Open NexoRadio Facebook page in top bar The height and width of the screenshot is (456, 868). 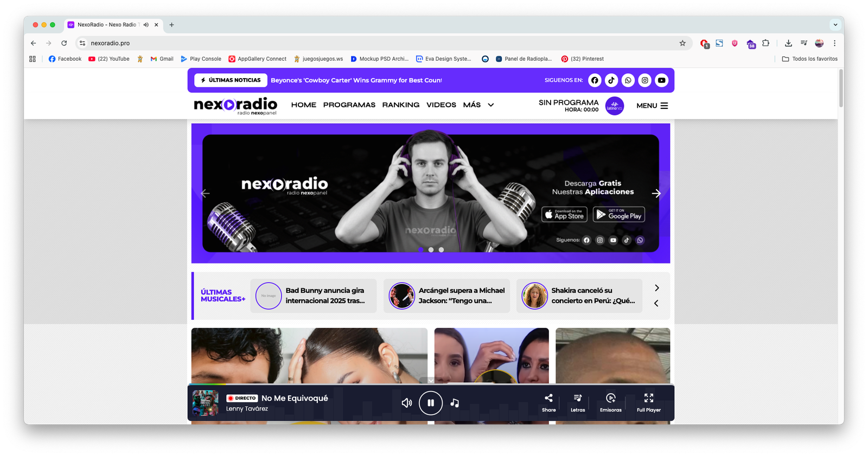[595, 80]
